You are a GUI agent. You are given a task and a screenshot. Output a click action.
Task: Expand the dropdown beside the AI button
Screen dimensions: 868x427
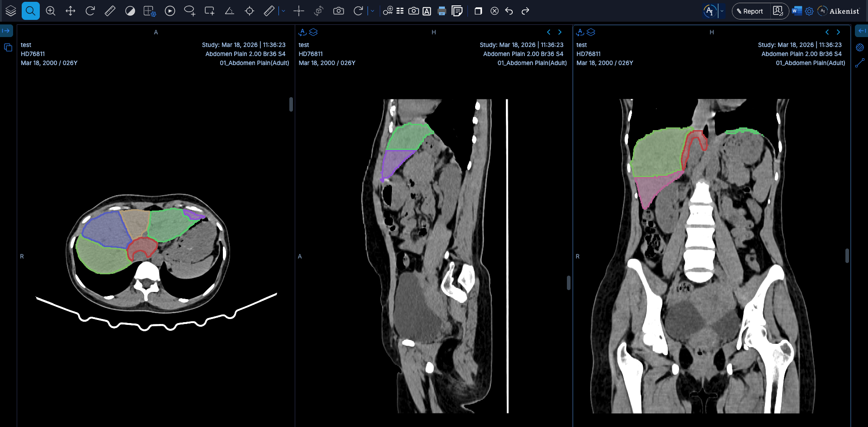tap(722, 11)
